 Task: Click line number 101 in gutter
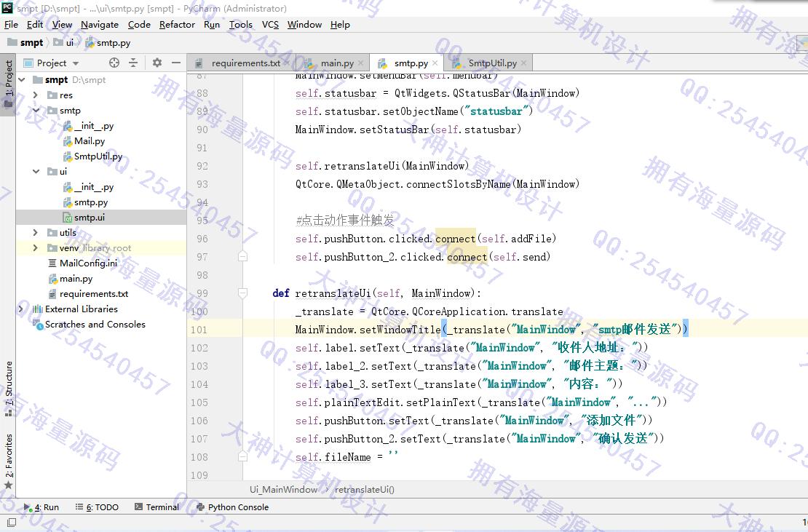click(199, 330)
